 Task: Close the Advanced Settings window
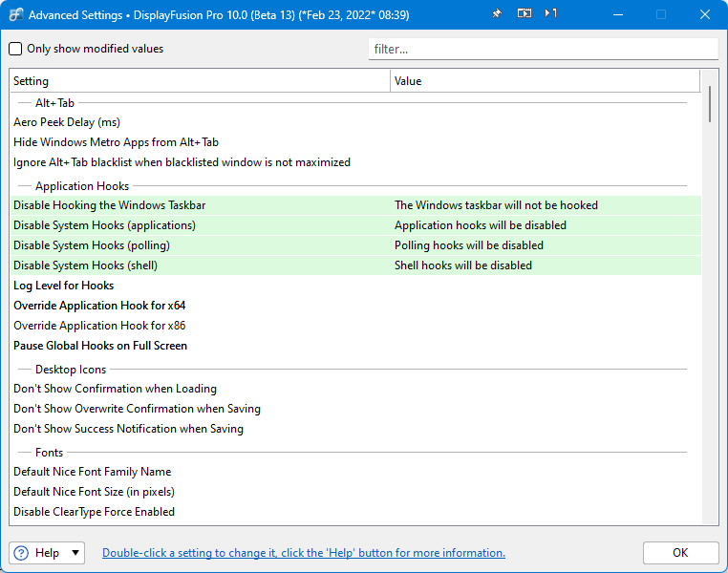click(x=705, y=15)
